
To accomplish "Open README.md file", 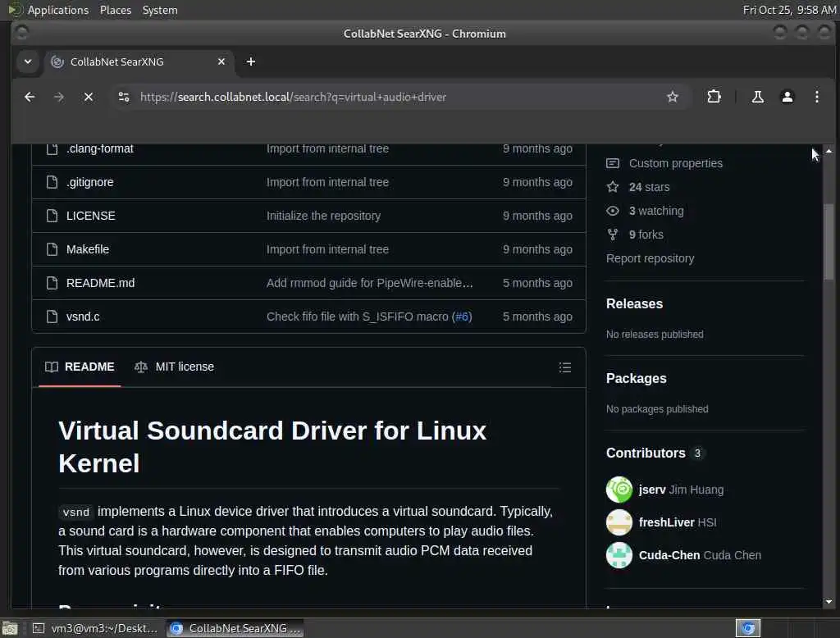I will pyautogui.click(x=100, y=283).
